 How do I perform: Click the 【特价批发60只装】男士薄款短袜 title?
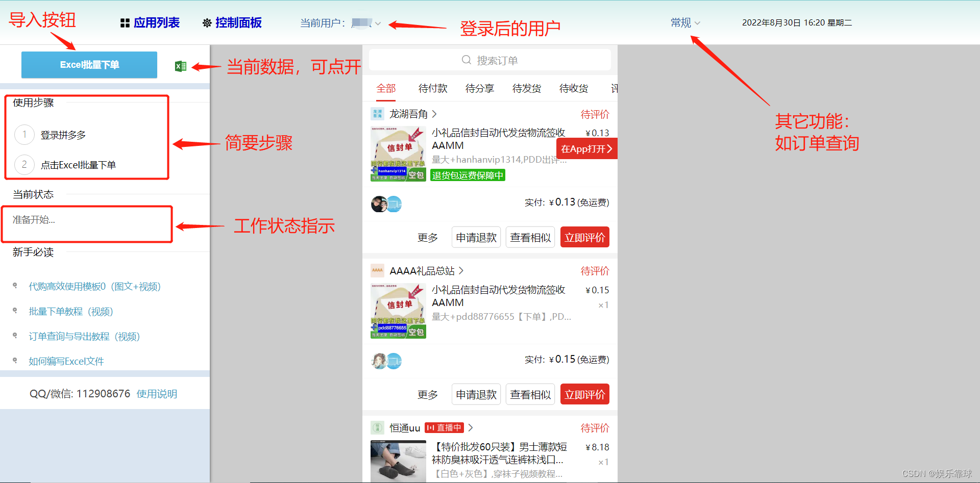pos(499,453)
